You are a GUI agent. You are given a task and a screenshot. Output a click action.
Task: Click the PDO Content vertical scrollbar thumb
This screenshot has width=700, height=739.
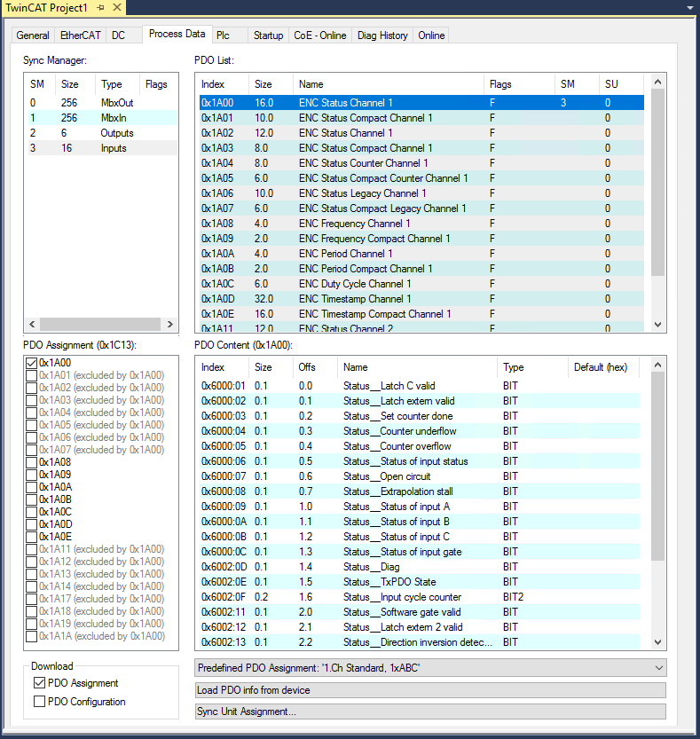657,466
